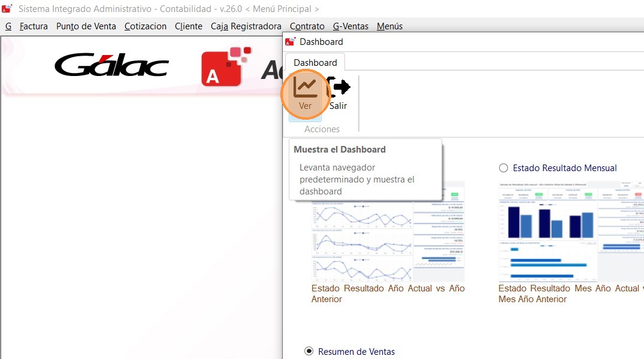Click the Acciones group label
This screenshot has height=359, width=644.
point(322,129)
